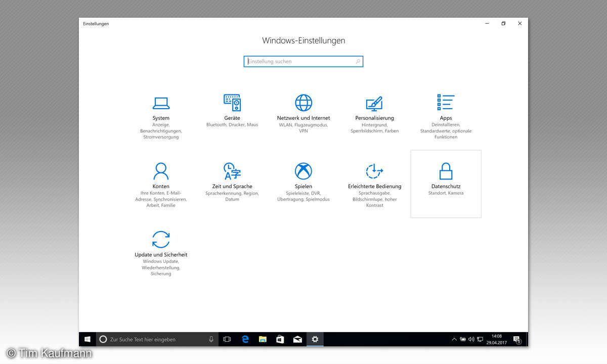607x364 pixels.
Task: Click the Windows-Einstellungen heading
Action: click(x=303, y=40)
